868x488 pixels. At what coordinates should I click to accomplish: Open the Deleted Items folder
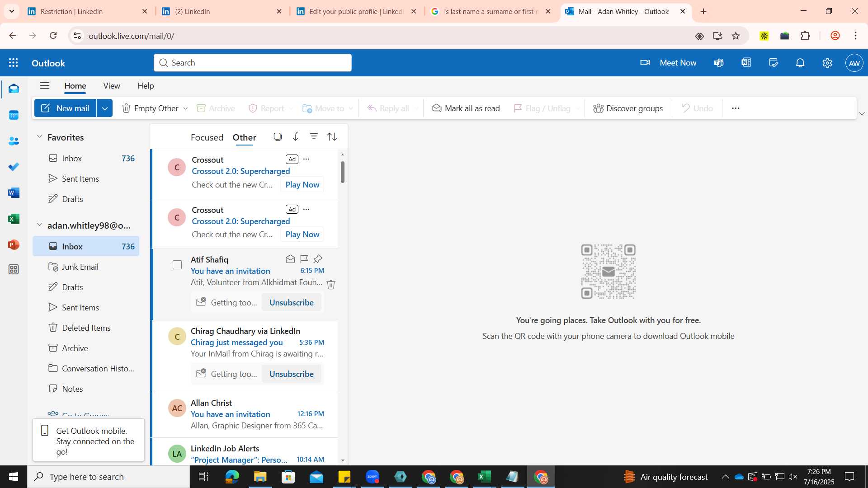point(86,328)
